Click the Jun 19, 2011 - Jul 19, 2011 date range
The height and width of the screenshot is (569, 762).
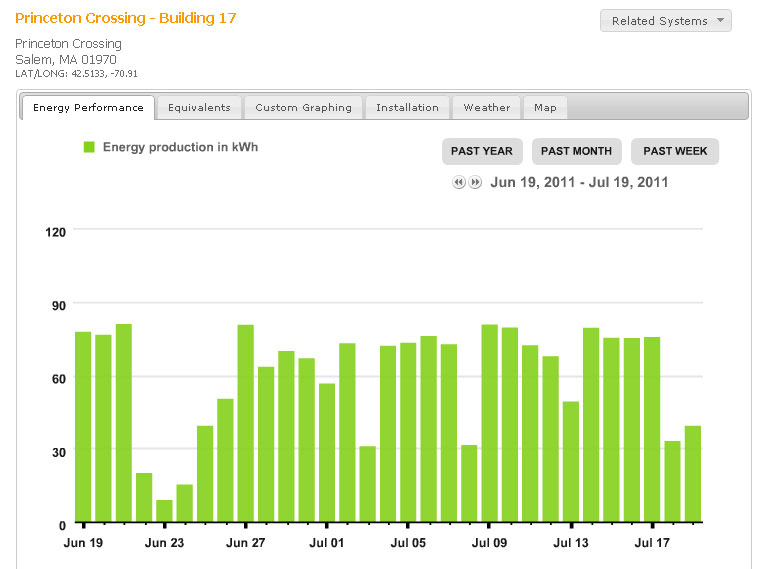click(579, 183)
